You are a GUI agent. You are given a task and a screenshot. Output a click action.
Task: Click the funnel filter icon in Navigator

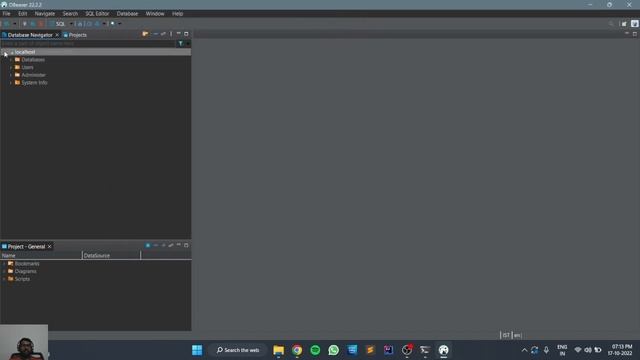click(180, 43)
